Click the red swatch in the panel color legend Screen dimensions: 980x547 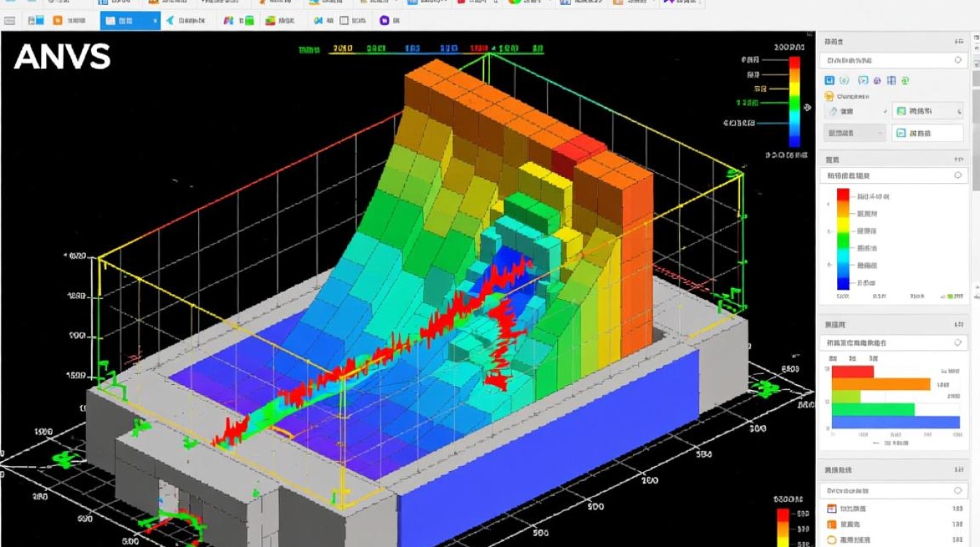(843, 195)
